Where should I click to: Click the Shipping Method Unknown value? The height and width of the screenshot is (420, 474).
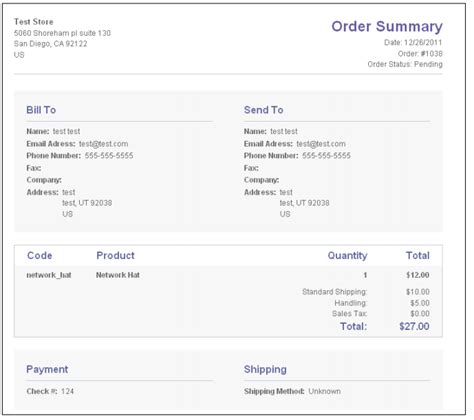tap(324, 391)
